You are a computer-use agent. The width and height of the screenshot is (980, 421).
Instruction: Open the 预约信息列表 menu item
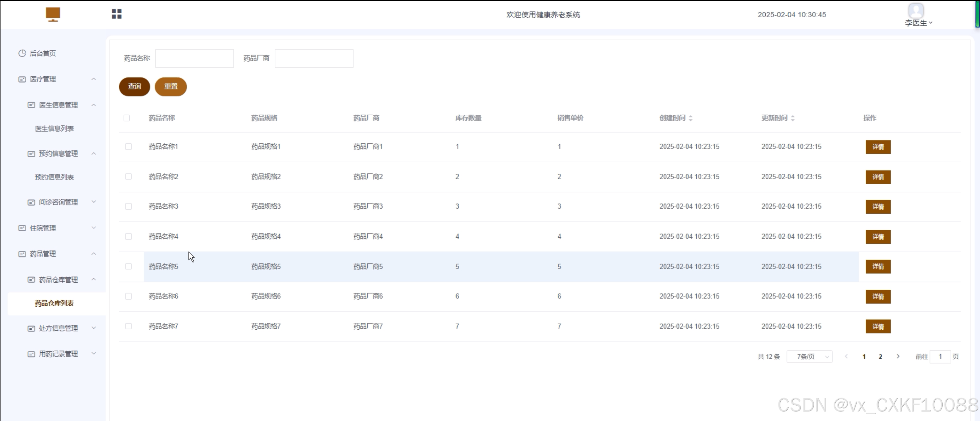[x=54, y=177]
